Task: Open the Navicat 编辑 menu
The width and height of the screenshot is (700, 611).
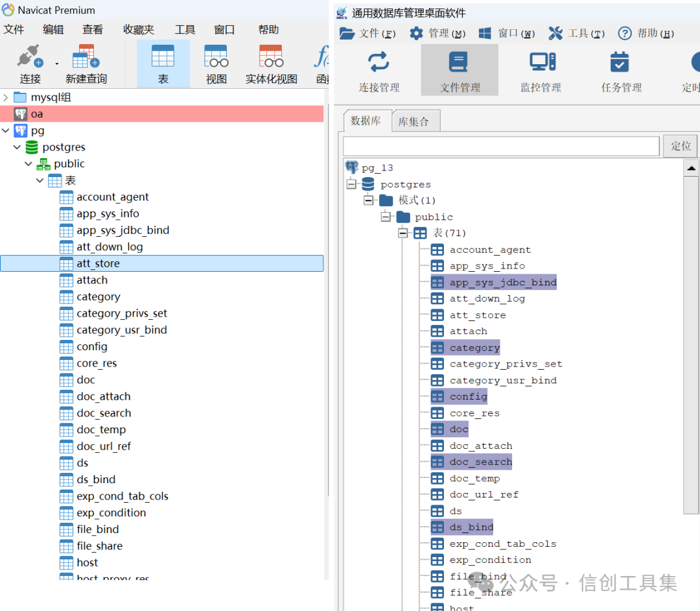Action: [x=53, y=29]
